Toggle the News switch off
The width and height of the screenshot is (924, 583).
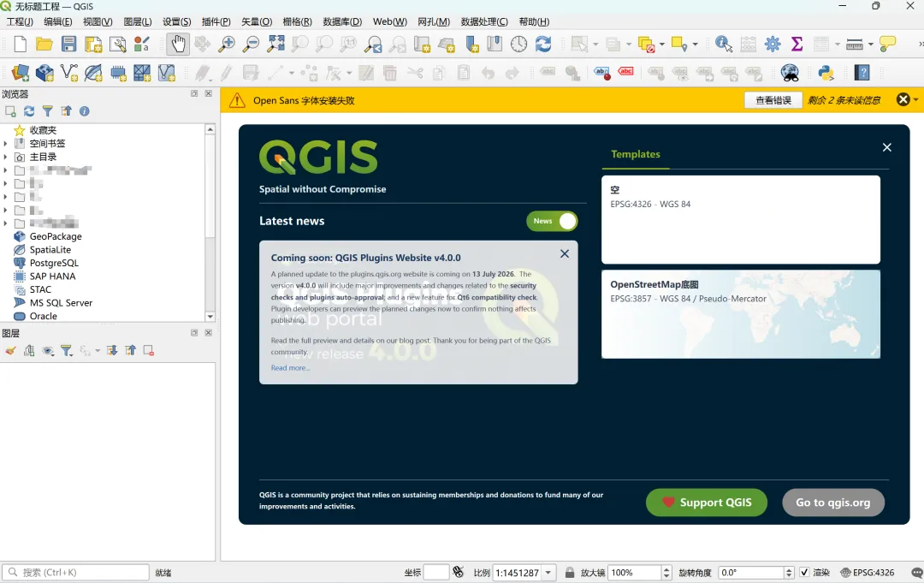tap(552, 221)
